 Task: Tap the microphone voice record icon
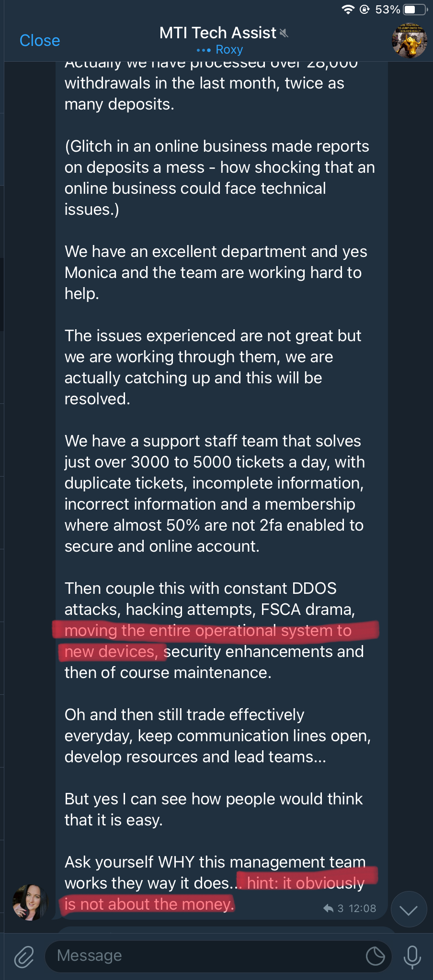[x=412, y=957]
